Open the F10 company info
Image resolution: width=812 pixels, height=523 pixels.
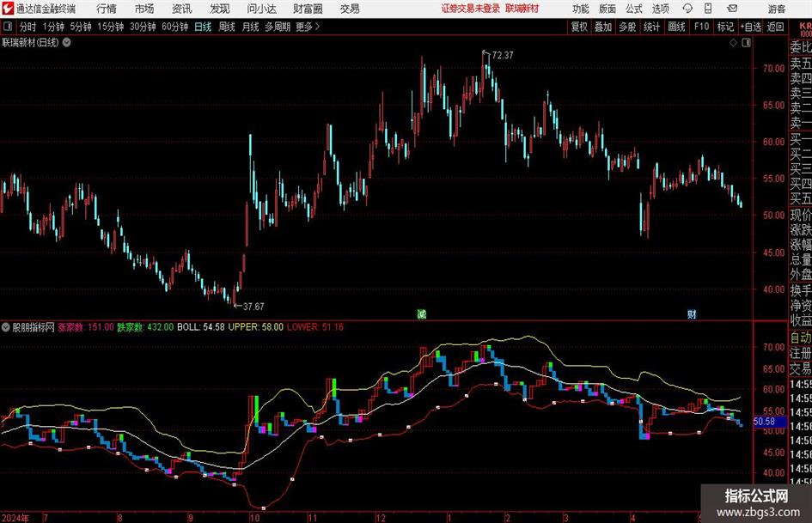[702, 27]
